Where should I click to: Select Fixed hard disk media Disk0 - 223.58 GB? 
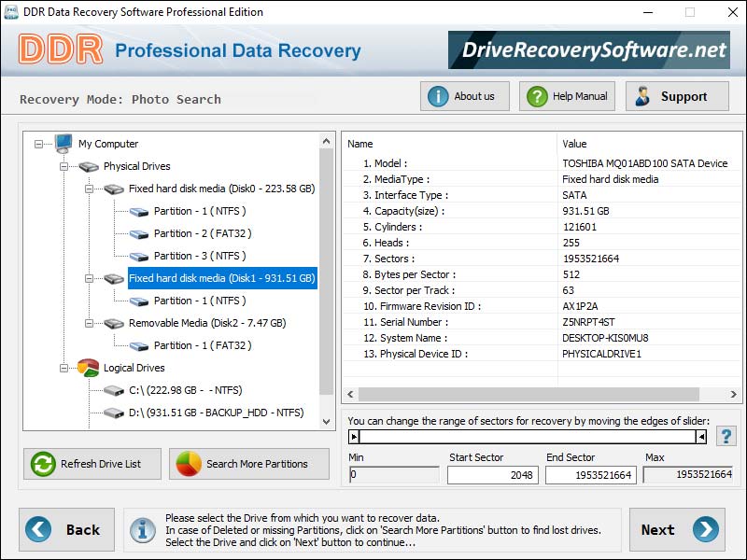(222, 189)
